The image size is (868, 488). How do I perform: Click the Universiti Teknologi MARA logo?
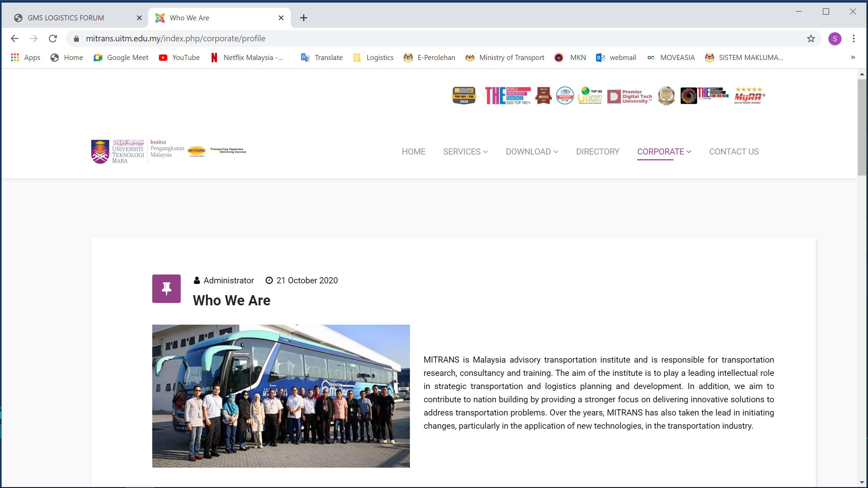point(118,151)
